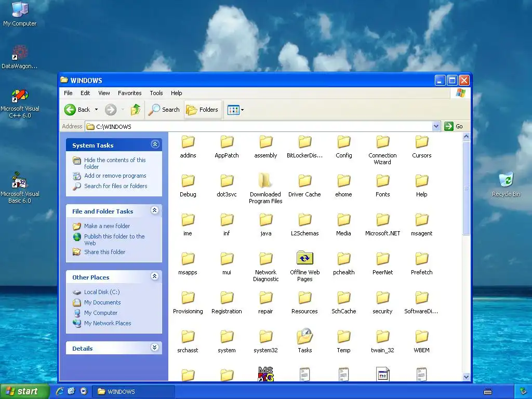Collapse the System Tasks panel

coord(155,144)
